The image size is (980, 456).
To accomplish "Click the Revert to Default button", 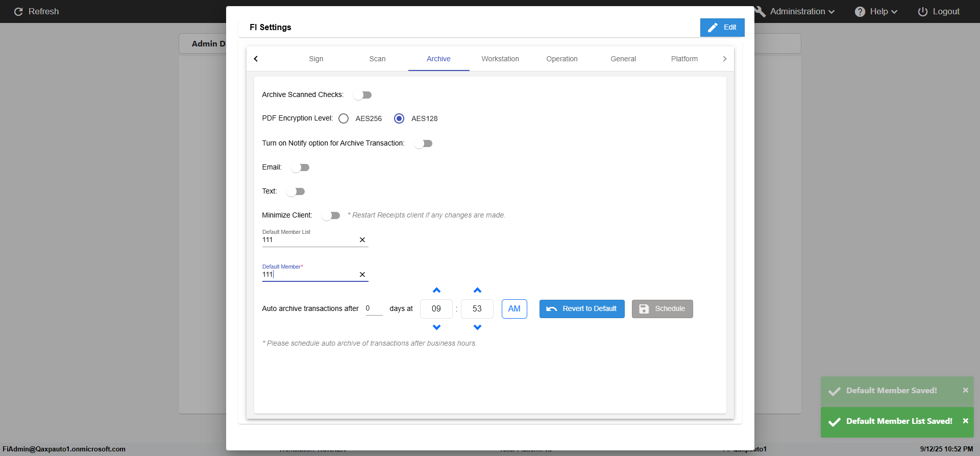I will [582, 309].
